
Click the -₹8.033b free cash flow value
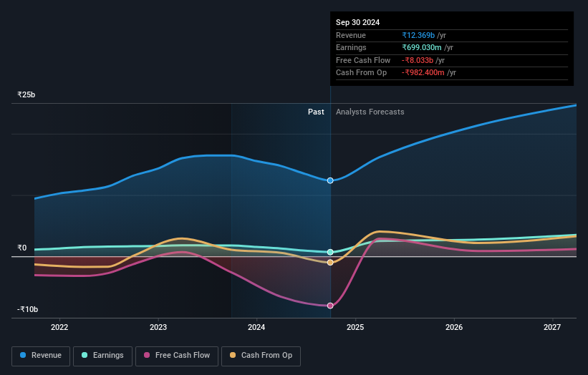tap(418, 60)
